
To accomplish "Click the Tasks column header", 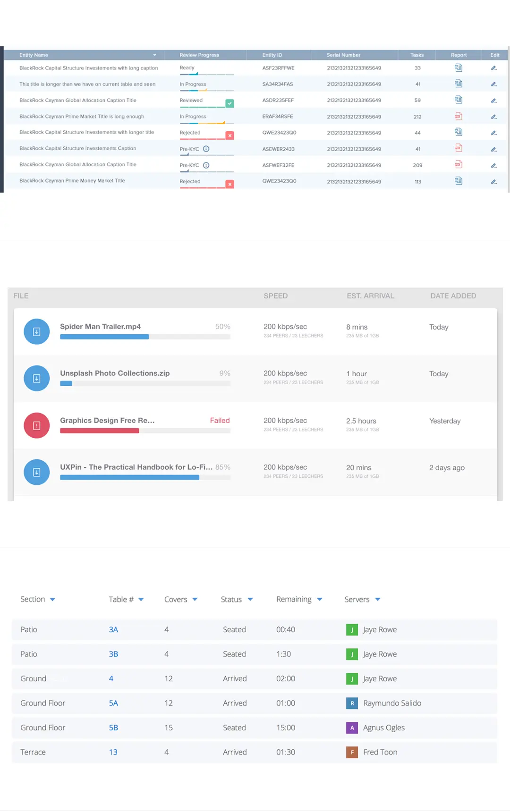I will (417, 55).
